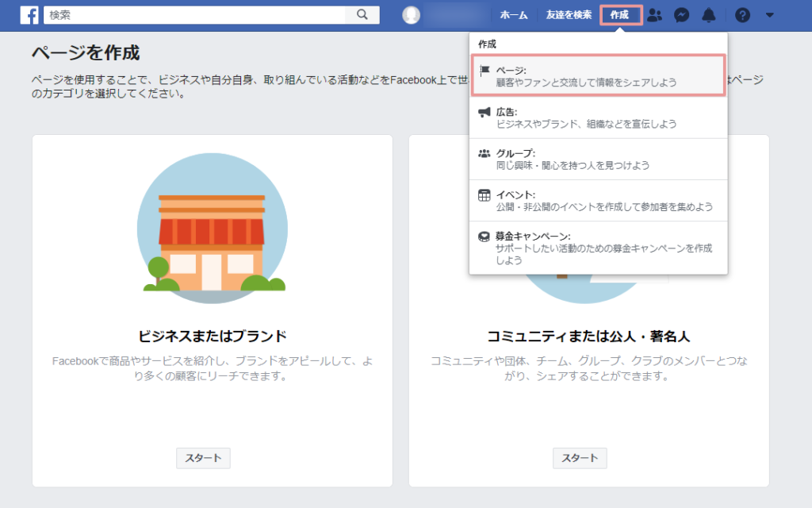Open notifications with the bell icon

coord(709,14)
